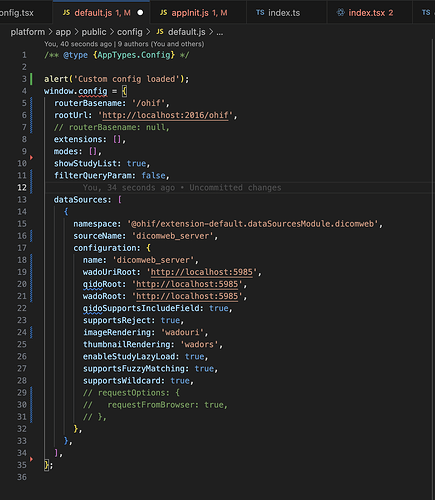
Task: Open the breadcrumb ellipsis symbol list
Action: tap(220, 32)
